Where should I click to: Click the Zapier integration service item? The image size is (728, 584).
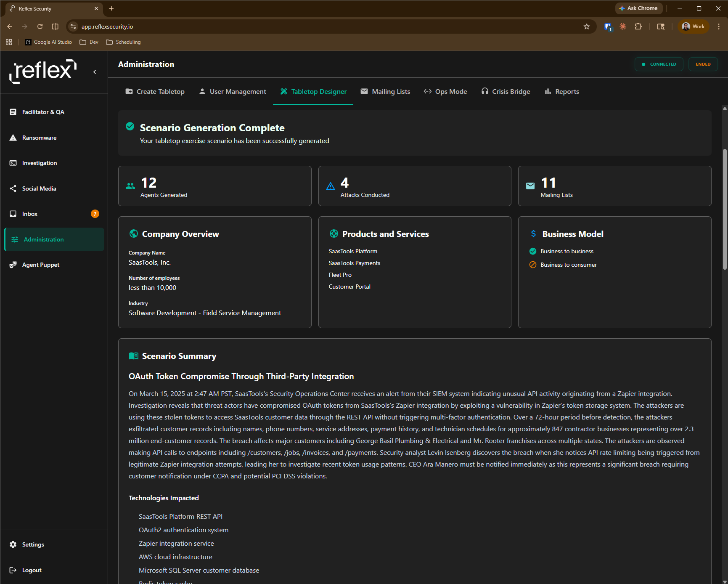coord(176,543)
